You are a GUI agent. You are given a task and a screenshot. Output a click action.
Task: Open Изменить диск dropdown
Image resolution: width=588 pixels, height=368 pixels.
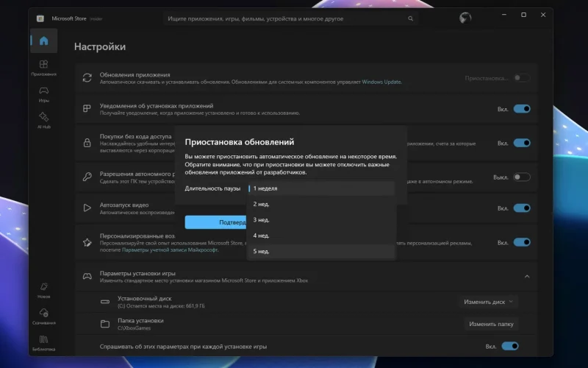tap(489, 302)
